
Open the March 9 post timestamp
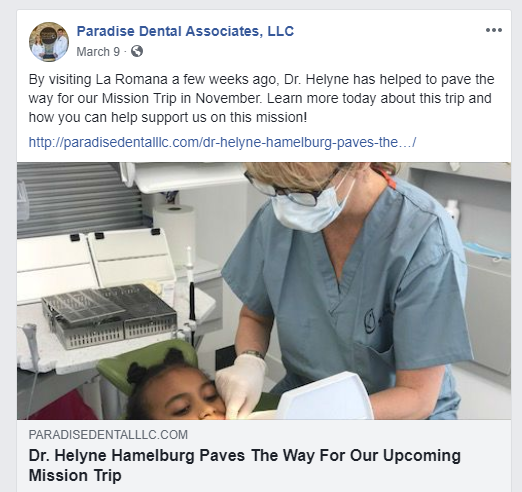[x=98, y=52]
